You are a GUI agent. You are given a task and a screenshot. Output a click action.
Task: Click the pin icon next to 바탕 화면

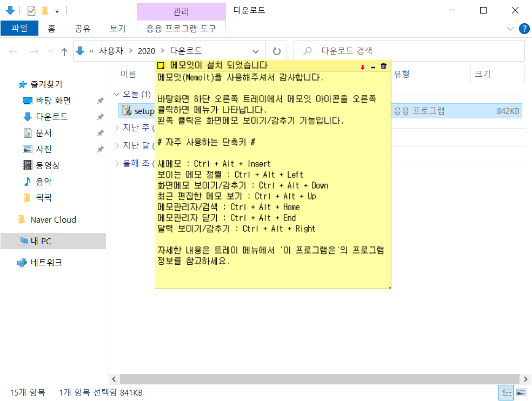point(100,101)
